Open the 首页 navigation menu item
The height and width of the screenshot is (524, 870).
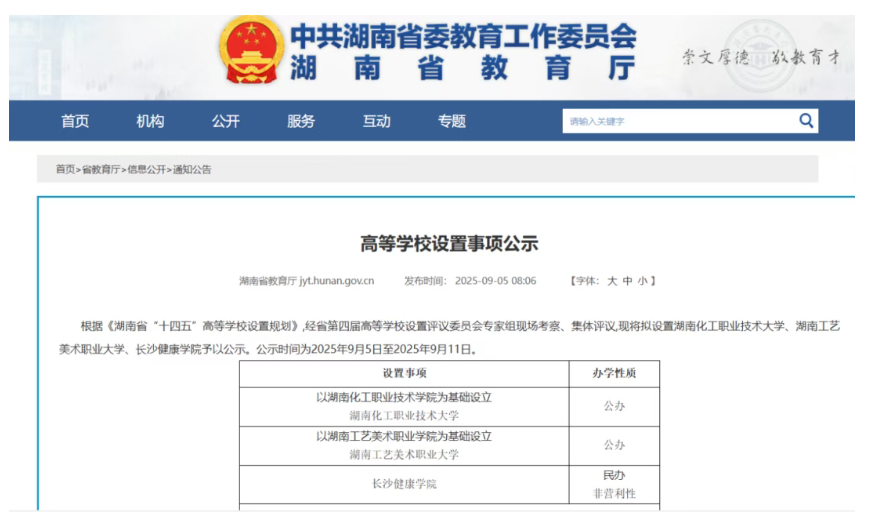point(75,121)
